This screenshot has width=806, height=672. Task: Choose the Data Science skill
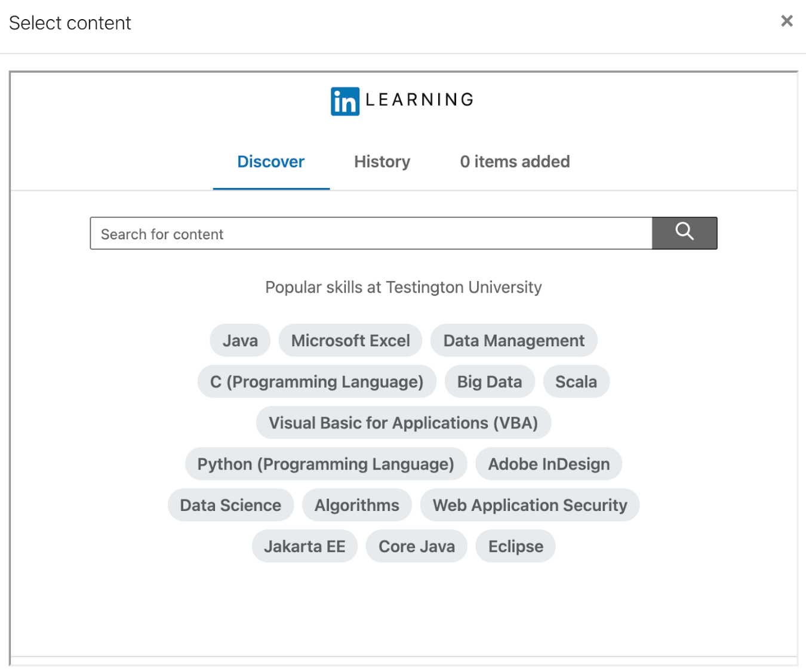(x=230, y=505)
